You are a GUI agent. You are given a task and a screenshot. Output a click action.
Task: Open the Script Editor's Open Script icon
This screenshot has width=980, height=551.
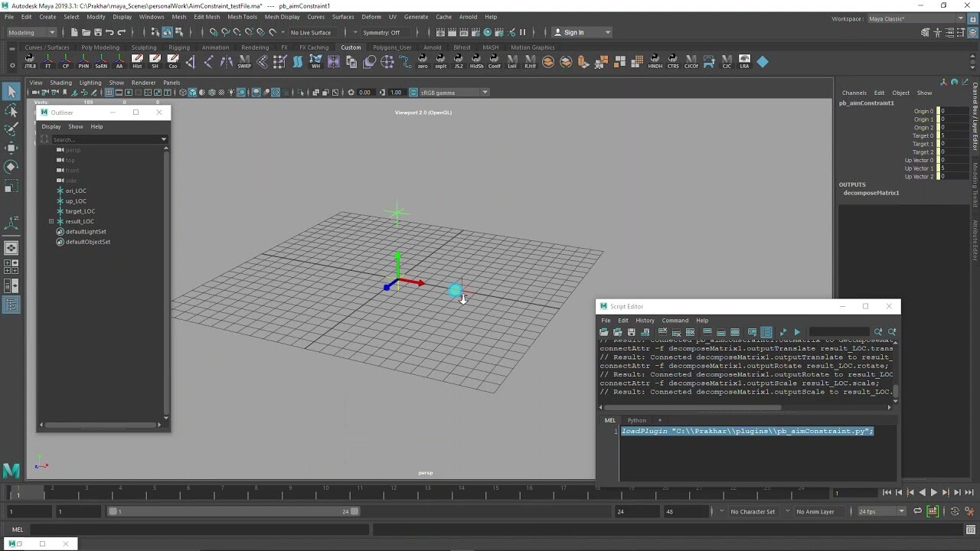click(x=603, y=331)
